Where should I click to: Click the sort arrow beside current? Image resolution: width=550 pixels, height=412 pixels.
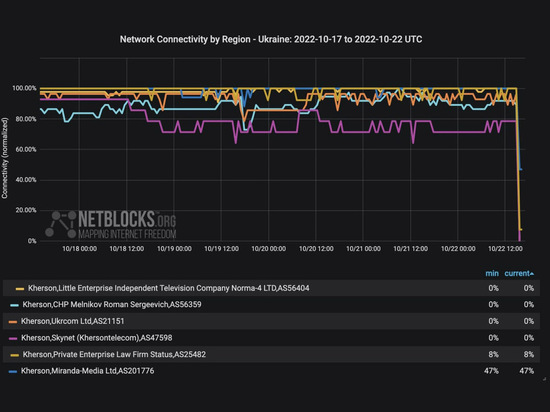(x=532, y=274)
